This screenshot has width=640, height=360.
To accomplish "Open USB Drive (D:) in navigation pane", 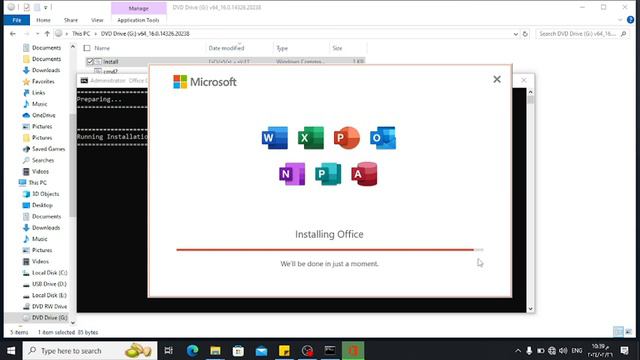I will click(49, 284).
